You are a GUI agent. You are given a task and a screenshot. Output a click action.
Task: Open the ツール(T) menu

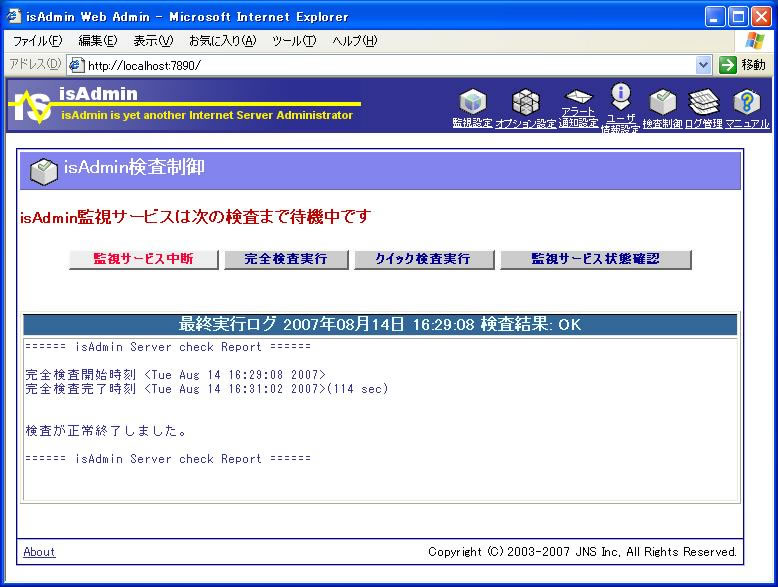tap(294, 41)
